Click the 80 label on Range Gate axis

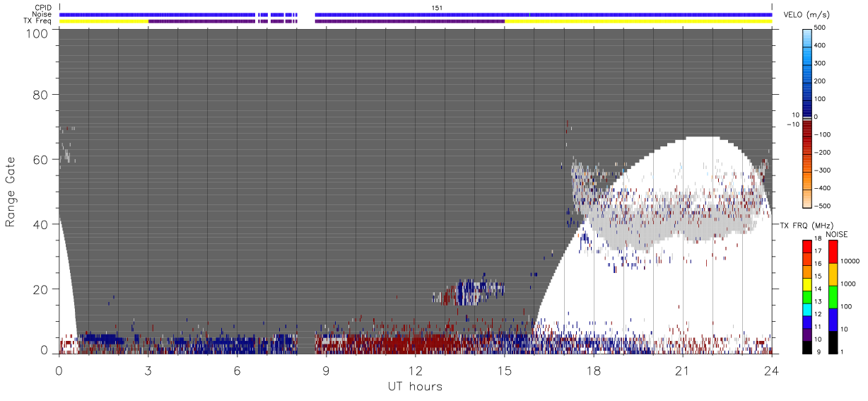coord(41,95)
